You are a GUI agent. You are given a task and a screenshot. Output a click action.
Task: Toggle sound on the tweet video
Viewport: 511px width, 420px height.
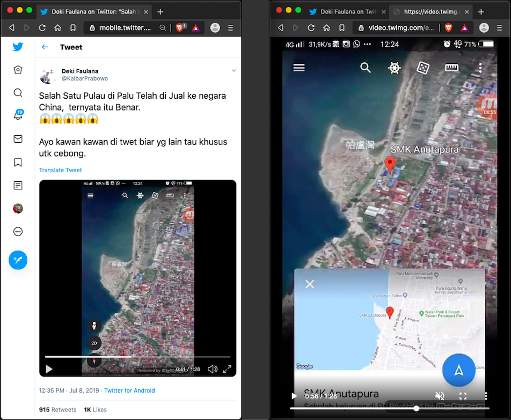(x=213, y=369)
